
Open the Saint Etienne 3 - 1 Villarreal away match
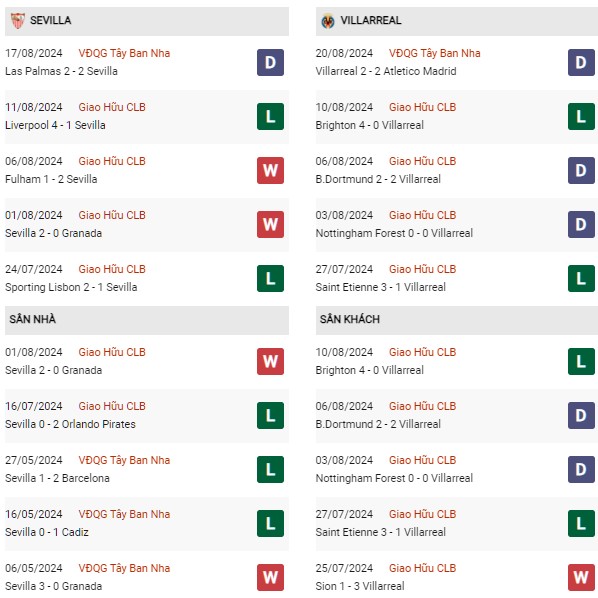(x=380, y=532)
